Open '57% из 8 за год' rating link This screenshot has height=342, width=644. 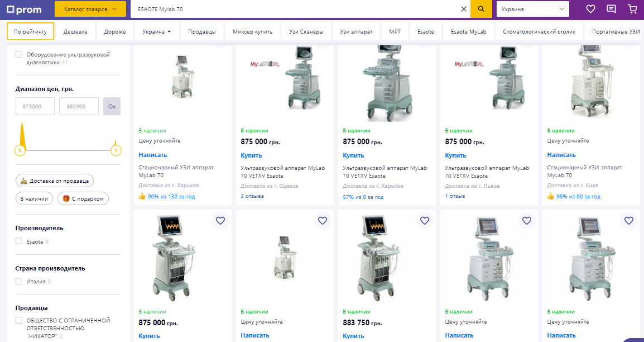tap(363, 197)
